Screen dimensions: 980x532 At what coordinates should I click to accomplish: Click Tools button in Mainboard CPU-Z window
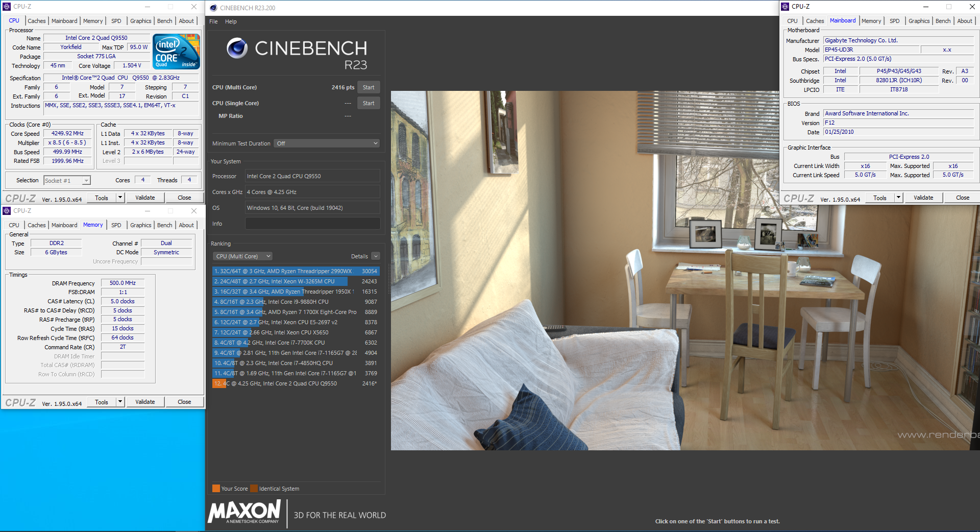(880, 198)
